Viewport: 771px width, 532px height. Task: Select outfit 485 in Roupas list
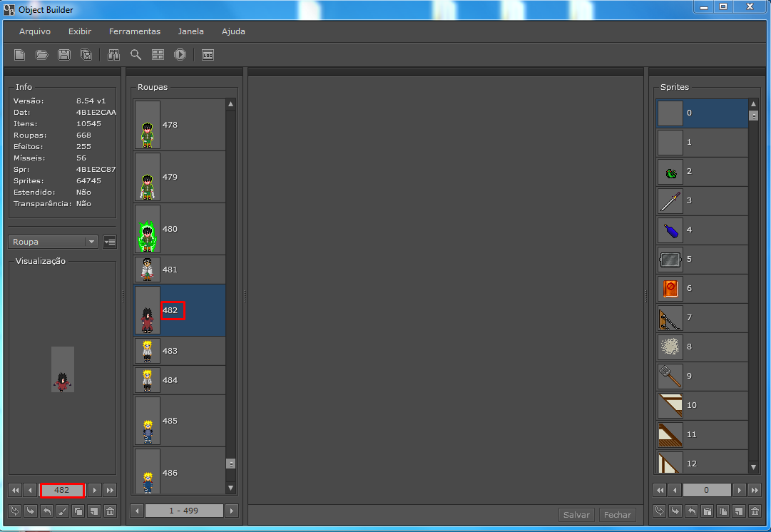pyautogui.click(x=179, y=421)
